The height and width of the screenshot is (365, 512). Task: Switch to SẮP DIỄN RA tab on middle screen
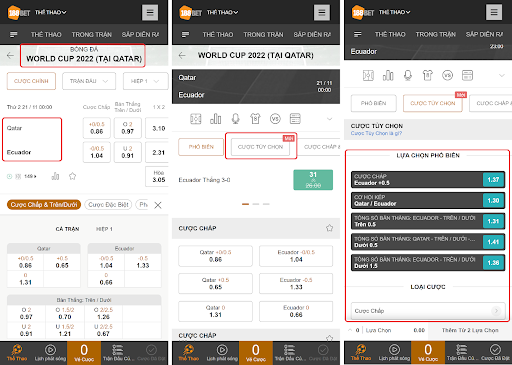312,34
